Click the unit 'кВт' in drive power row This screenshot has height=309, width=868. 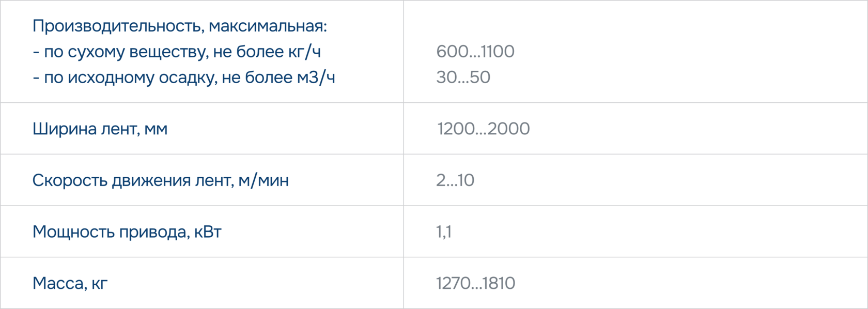coord(208,232)
